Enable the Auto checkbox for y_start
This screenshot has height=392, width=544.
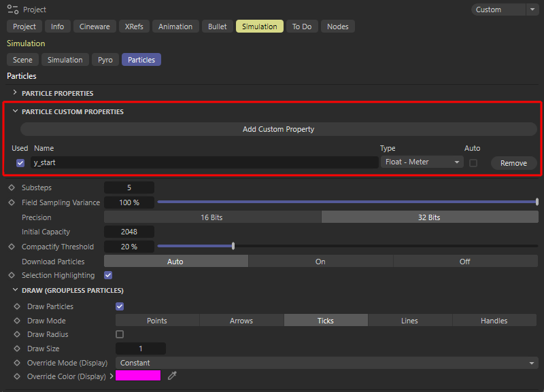point(473,163)
